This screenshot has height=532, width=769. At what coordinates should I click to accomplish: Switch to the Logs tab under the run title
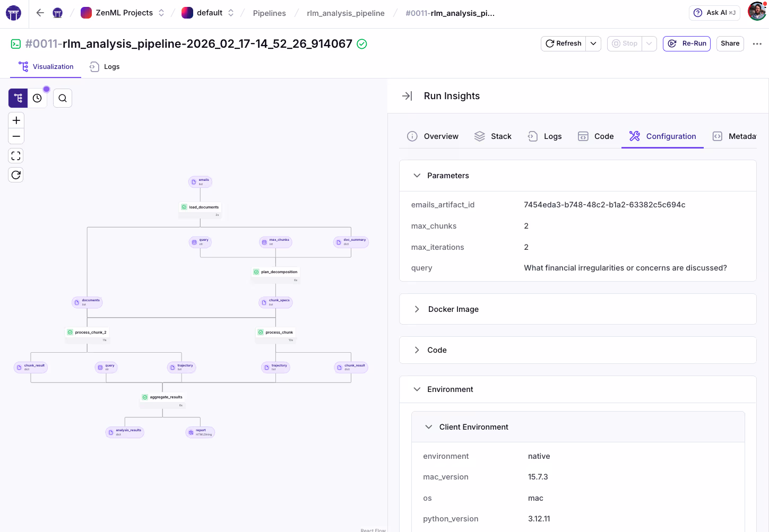(x=104, y=66)
